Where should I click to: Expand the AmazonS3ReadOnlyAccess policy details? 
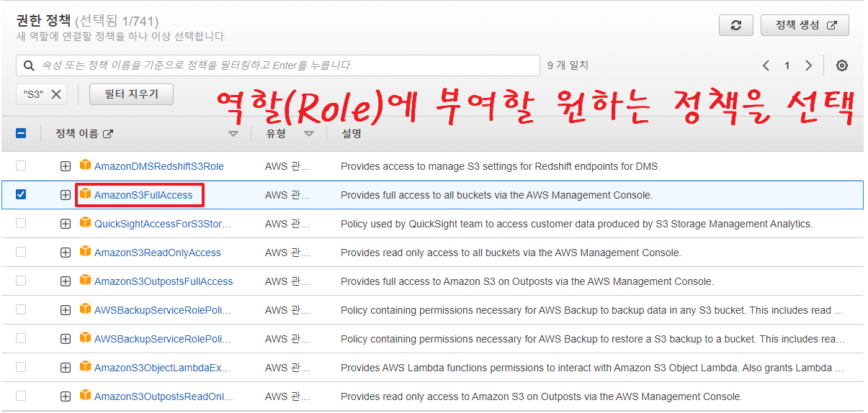click(66, 253)
